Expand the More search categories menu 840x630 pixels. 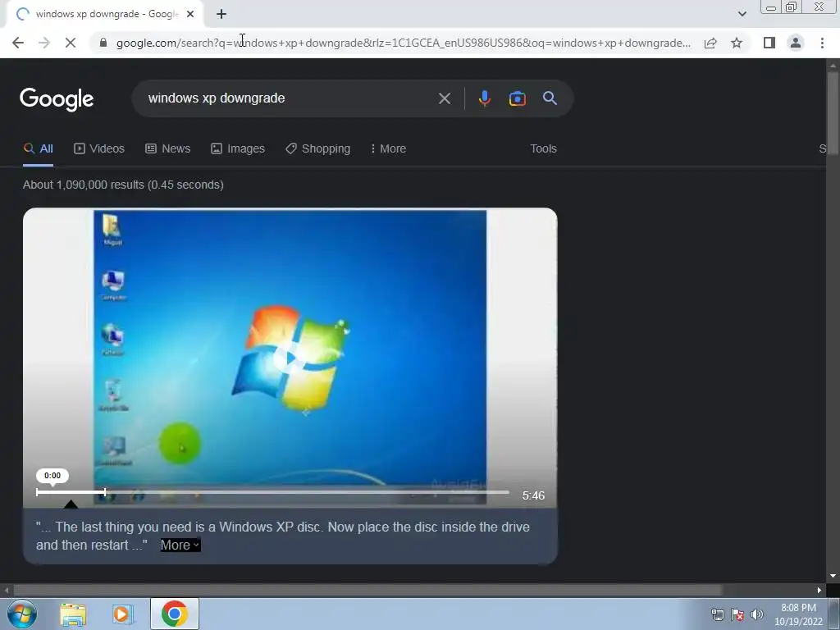pos(388,149)
